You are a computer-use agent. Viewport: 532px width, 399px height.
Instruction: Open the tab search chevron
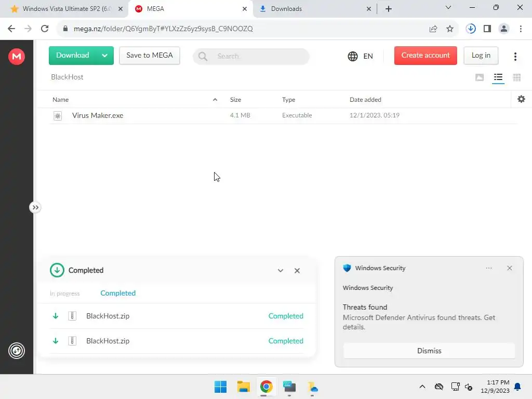(448, 7)
